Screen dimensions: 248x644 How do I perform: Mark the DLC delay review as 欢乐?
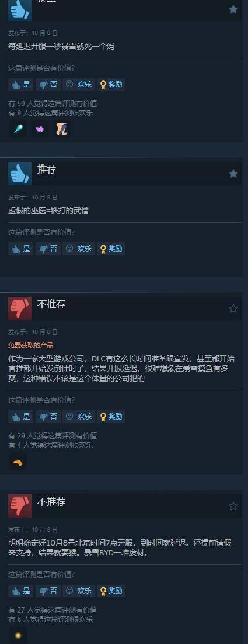click(79, 417)
